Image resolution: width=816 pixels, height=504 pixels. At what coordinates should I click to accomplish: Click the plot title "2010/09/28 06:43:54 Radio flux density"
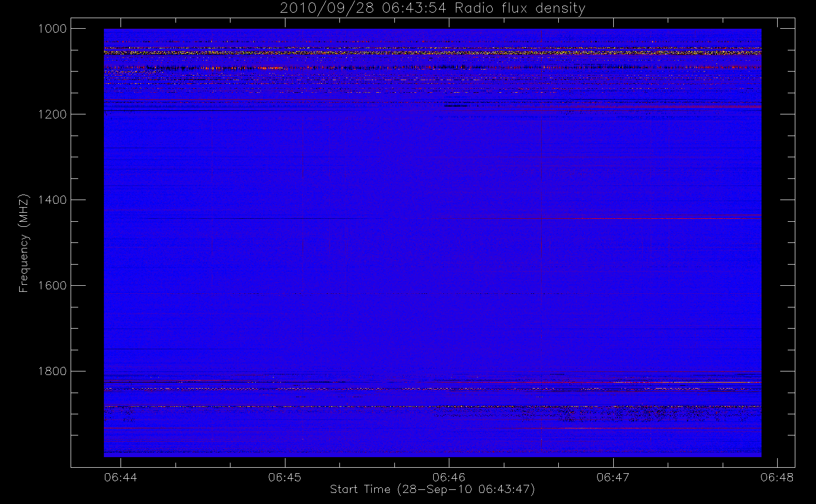click(433, 9)
